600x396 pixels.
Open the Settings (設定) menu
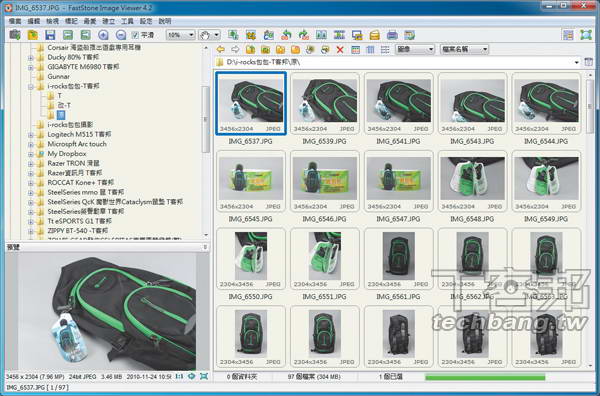[146, 21]
